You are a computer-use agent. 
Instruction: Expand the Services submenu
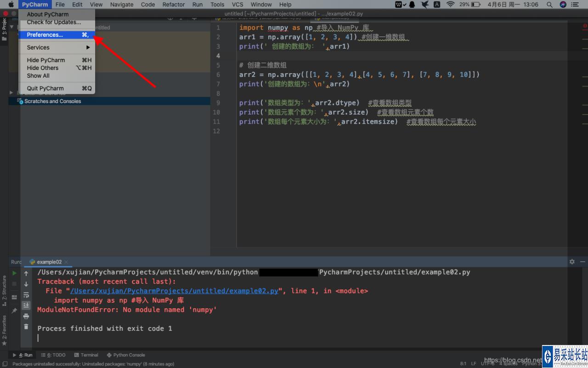[57, 47]
